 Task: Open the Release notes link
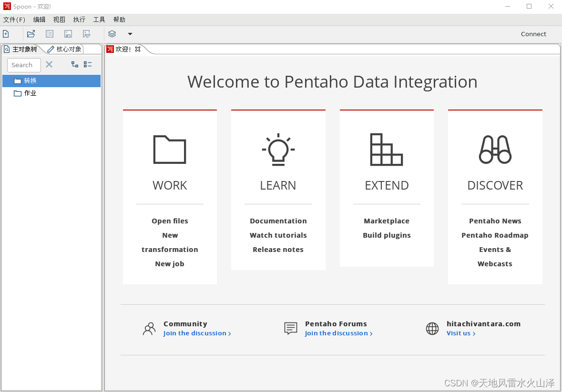tap(278, 250)
